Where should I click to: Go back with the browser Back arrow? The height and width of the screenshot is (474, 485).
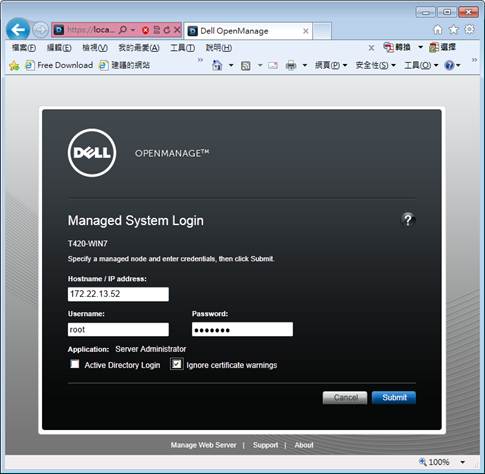18,30
